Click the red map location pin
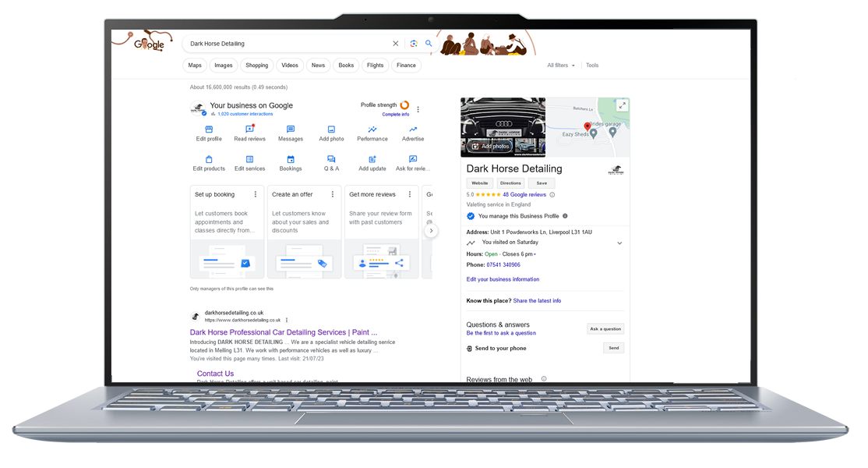The width and height of the screenshot is (868, 468). [587, 127]
